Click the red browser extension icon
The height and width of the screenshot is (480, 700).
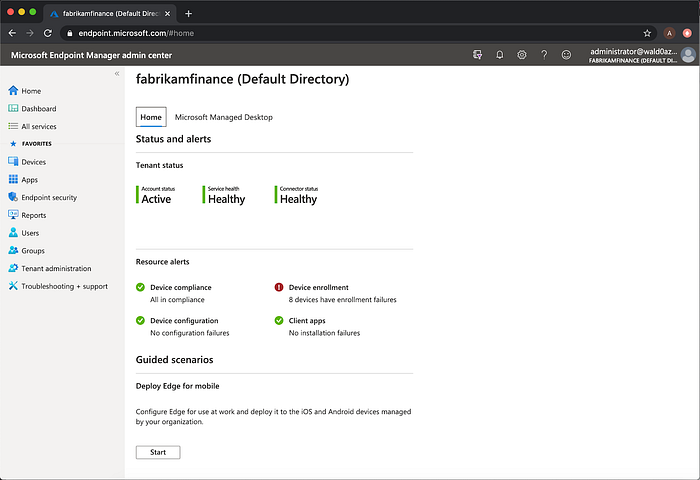click(x=687, y=33)
